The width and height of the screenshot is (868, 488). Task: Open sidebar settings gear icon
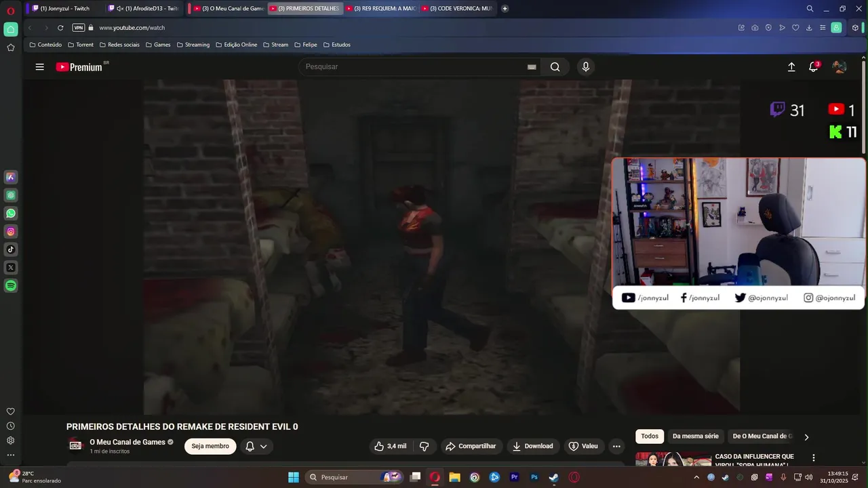tap(11, 440)
